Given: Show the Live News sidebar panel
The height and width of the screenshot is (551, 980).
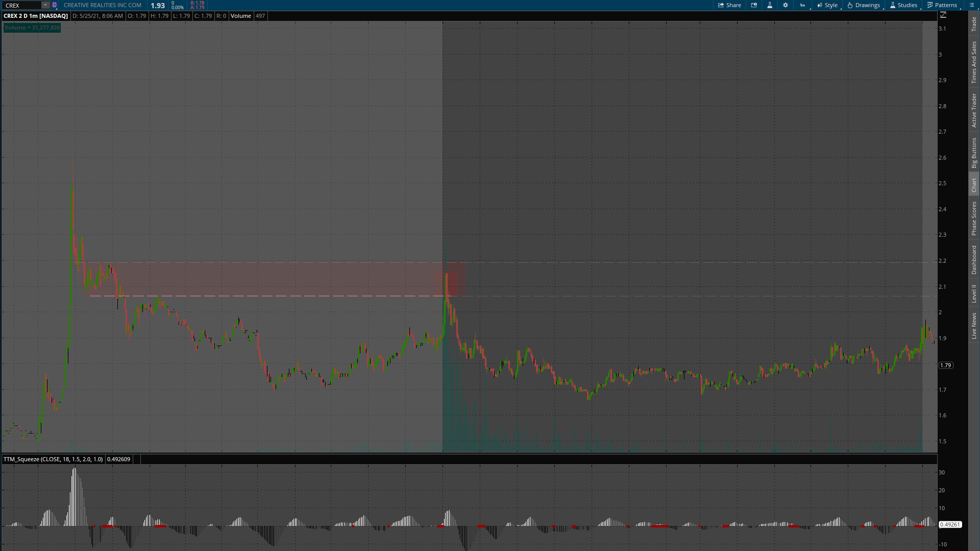Looking at the screenshot, I should tap(974, 325).
